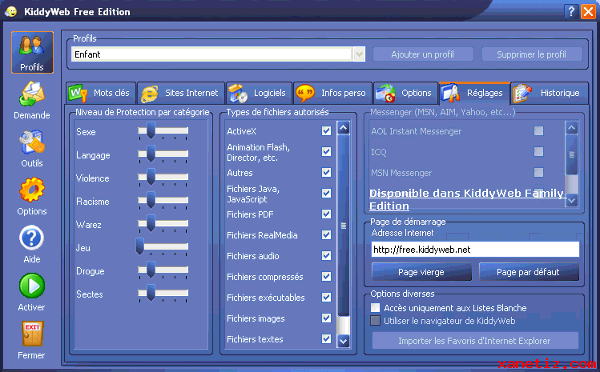Screen dimensions: 600x372
Task: Click the help question mark in title bar
Action: (571, 11)
